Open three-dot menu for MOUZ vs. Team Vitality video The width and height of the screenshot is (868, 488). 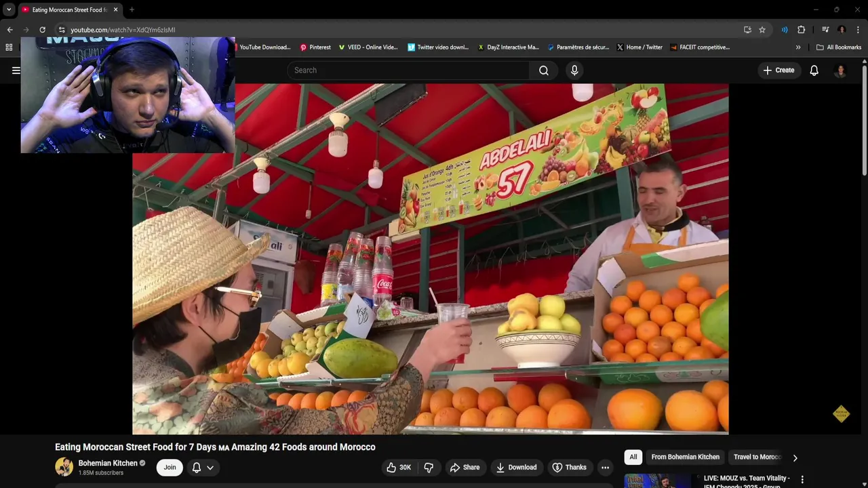(802, 480)
